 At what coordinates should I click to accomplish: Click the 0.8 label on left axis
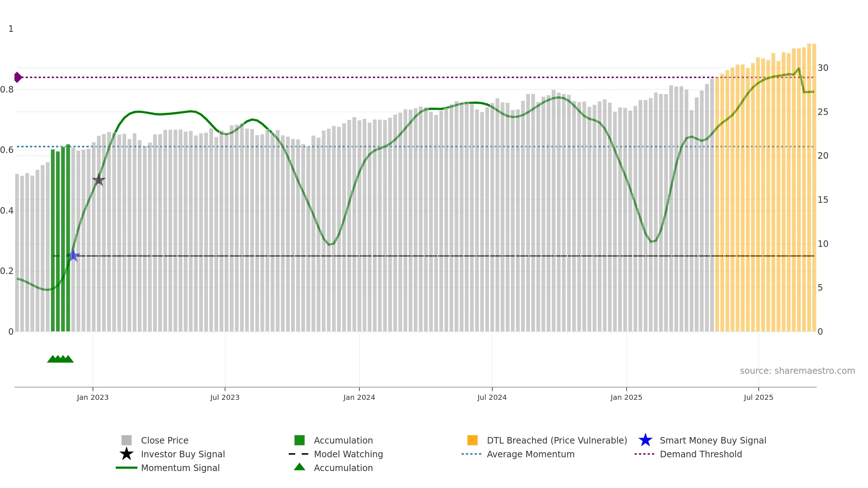point(7,89)
